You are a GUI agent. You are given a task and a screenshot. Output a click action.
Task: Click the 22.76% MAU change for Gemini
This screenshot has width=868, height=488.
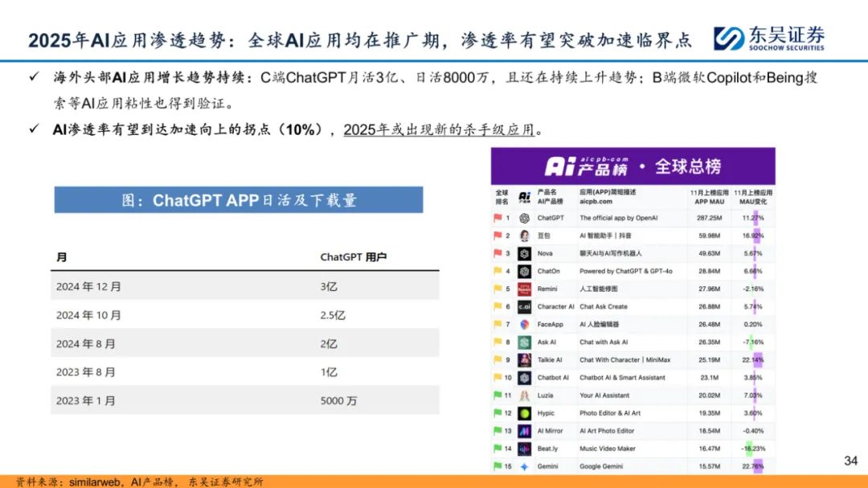pos(753,466)
